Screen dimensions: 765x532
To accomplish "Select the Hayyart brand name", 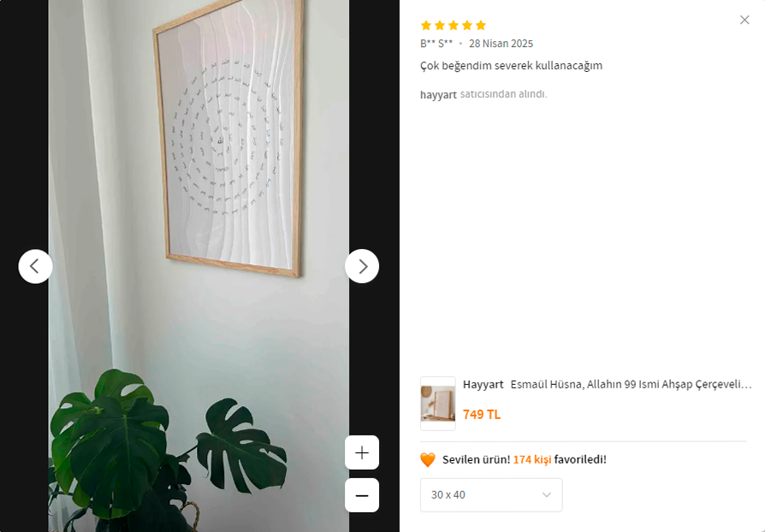I will tap(483, 384).
